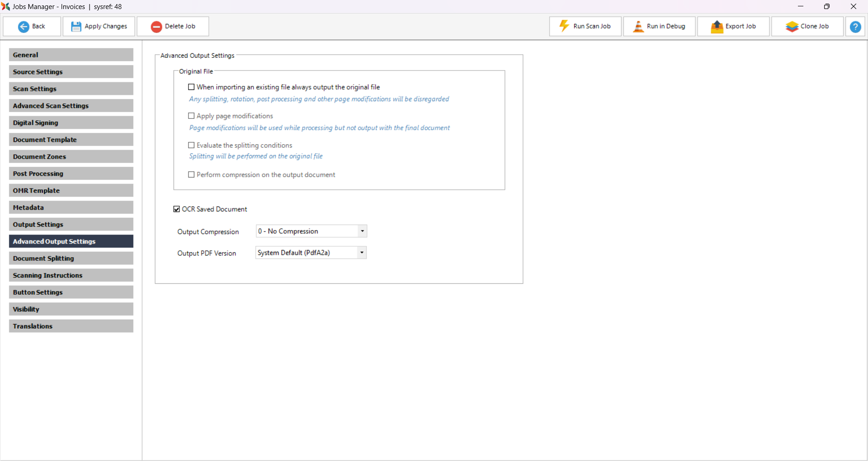Screen dimensions: 868x461
Task: Open the Digital Signing section
Action: 71,122
